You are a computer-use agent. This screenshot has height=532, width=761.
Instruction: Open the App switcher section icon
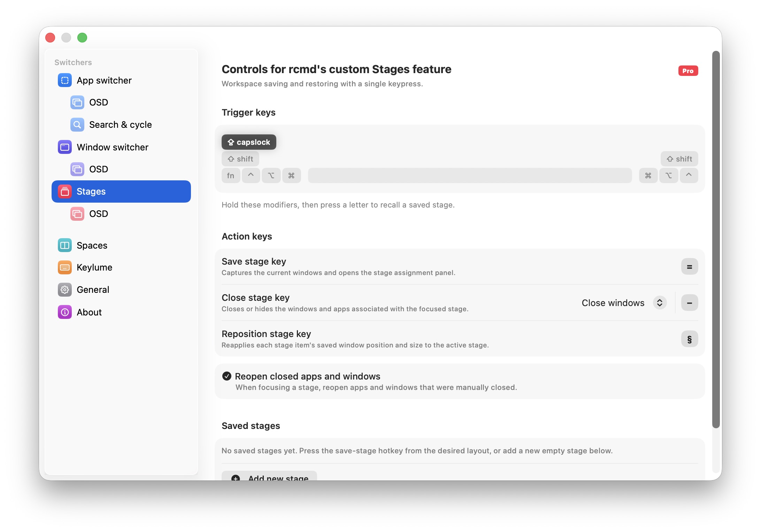tap(65, 80)
